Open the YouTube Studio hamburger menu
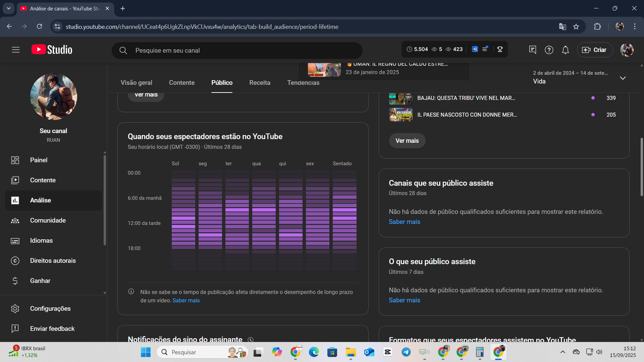Viewport: 644px width, 362px height. pos(16,50)
